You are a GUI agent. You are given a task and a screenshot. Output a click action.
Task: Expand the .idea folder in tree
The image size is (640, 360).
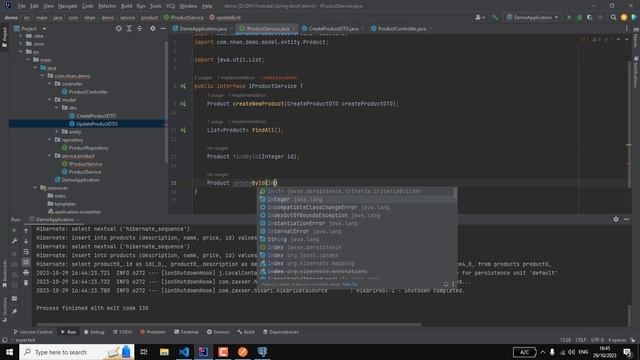21,36
